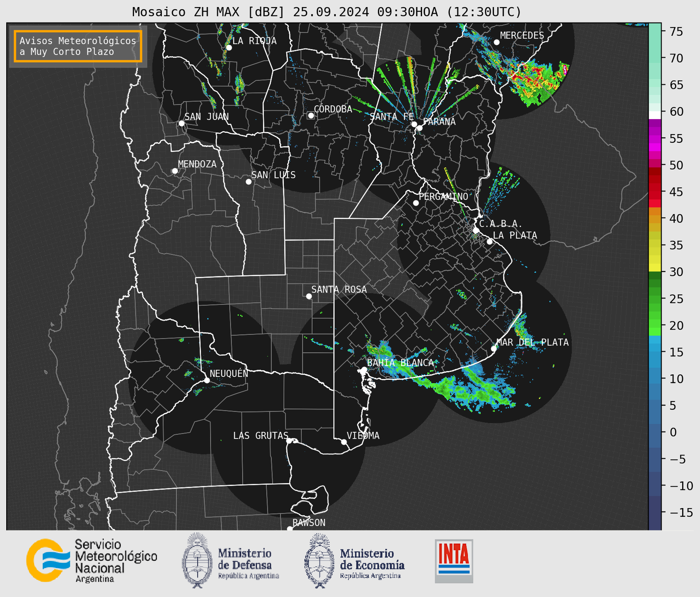This screenshot has height=597, width=700.
Task: Click the dark navy −15 dBZ colorbar segment
Action: tap(655, 513)
